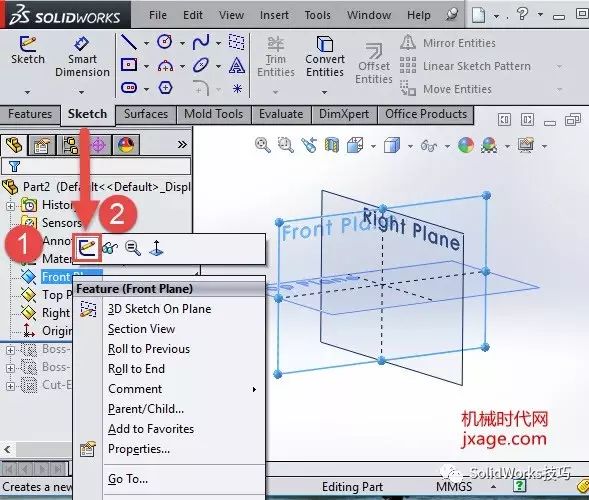Pick the Polygon tool
The width and height of the screenshot is (589, 500).
coord(165,88)
